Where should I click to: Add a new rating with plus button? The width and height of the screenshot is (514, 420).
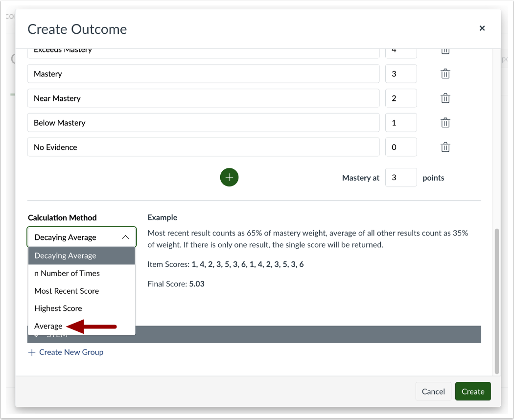pos(229,177)
